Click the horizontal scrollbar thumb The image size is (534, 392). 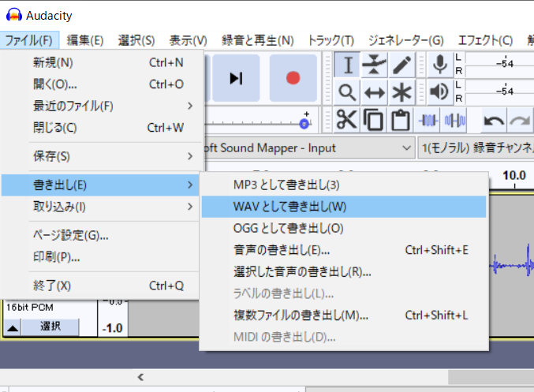tap(491, 377)
